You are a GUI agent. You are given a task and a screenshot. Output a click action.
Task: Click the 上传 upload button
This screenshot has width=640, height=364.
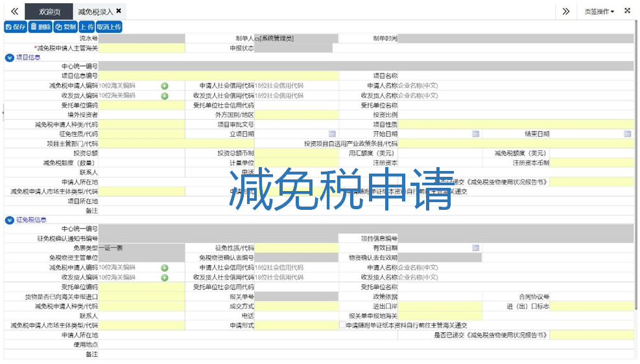[86, 27]
